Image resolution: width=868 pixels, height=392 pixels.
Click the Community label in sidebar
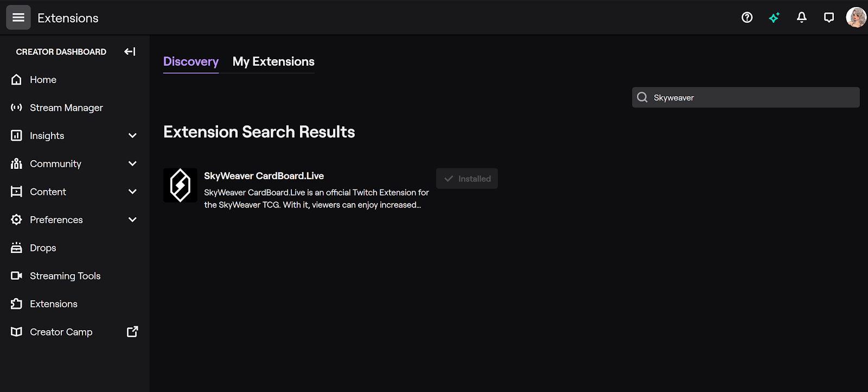[x=56, y=164]
